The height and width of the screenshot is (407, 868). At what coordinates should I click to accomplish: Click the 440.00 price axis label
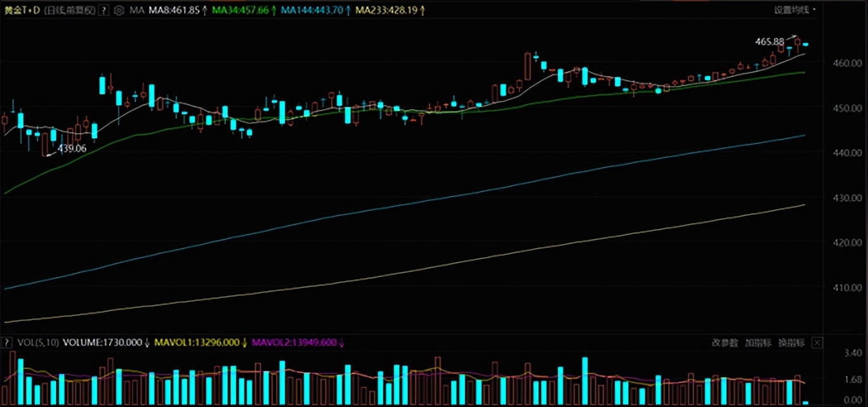tap(849, 153)
